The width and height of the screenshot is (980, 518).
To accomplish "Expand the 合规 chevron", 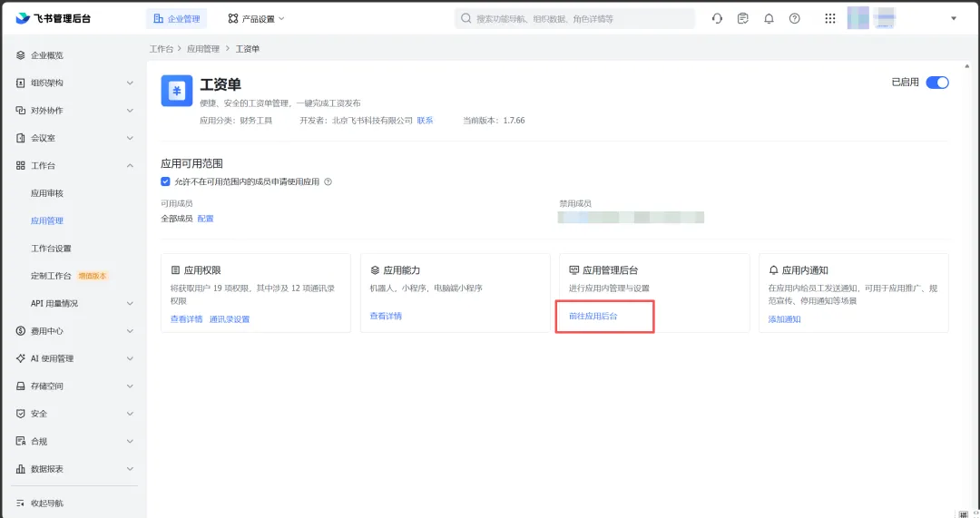I will (x=130, y=441).
